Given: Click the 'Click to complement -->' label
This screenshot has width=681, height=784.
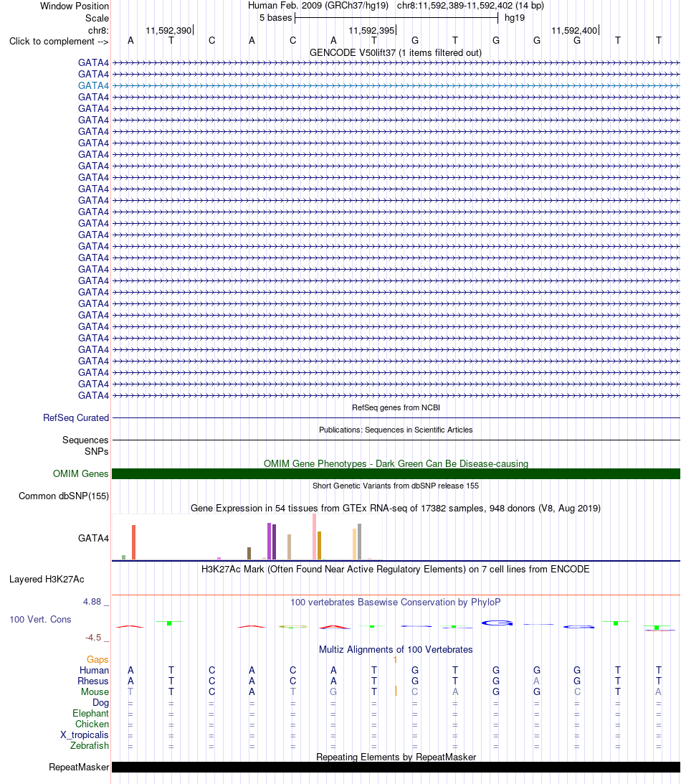Looking at the screenshot, I should 59,41.
